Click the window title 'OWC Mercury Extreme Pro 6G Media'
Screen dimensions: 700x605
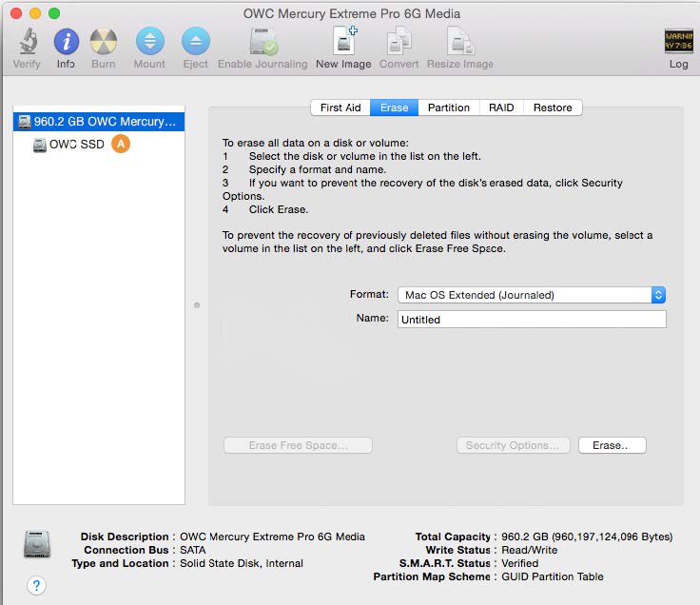click(352, 14)
